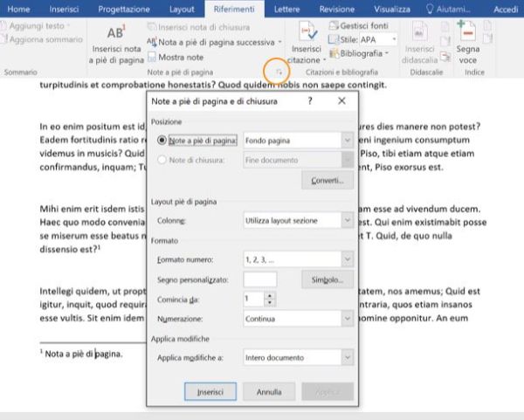Viewport: 524px width, 420px height.
Task: Open the Gestisci fonti tool
Action: click(x=359, y=25)
